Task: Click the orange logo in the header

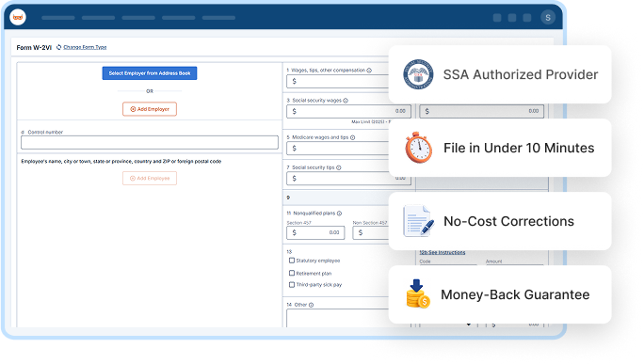Action: point(18,17)
